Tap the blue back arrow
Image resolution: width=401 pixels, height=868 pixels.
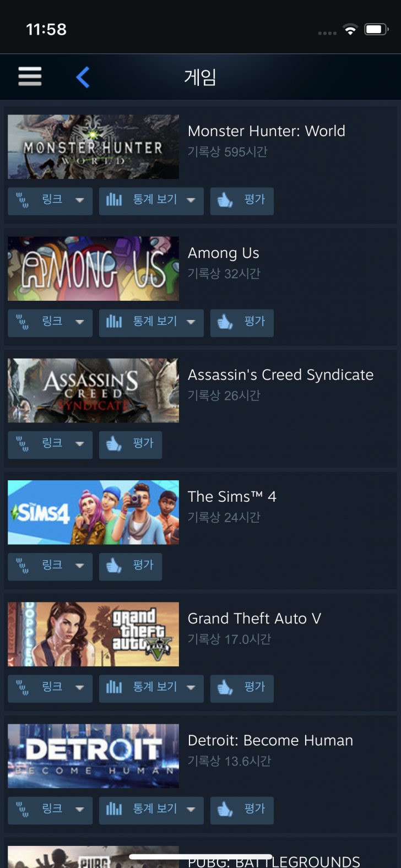[x=83, y=77]
